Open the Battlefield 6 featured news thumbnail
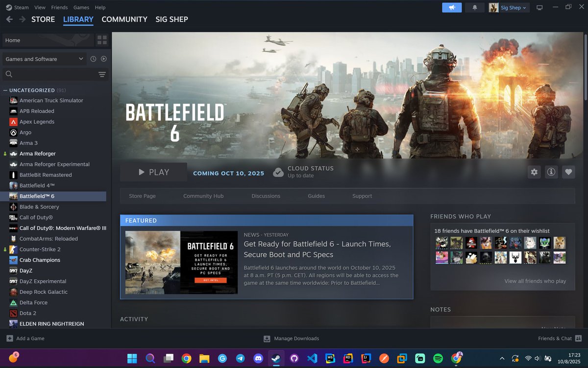The height and width of the screenshot is (368, 588). pos(181,263)
